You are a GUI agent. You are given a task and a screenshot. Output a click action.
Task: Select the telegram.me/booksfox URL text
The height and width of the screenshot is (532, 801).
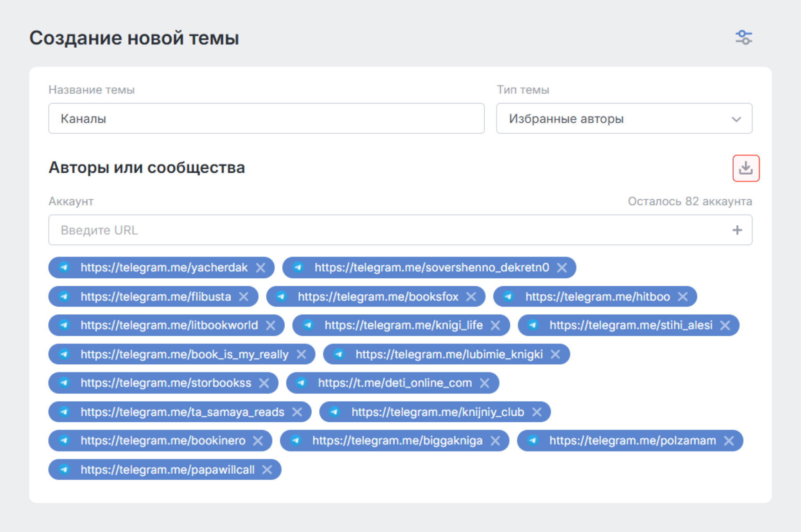pyautogui.click(x=378, y=297)
